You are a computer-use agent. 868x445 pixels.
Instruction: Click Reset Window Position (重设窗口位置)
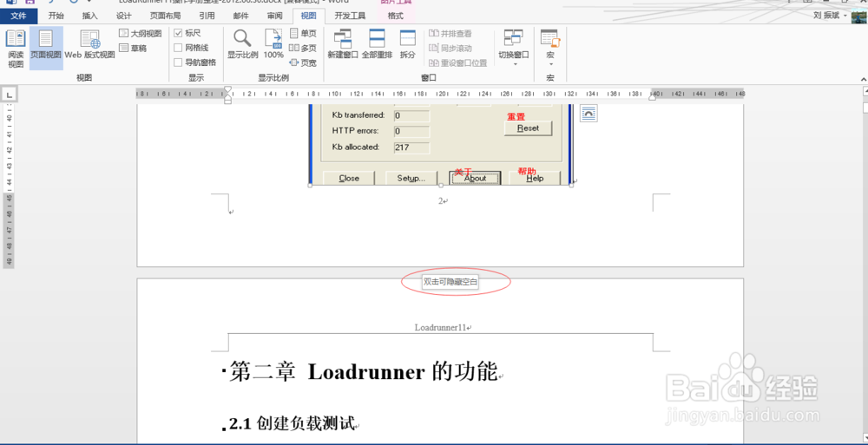point(458,63)
